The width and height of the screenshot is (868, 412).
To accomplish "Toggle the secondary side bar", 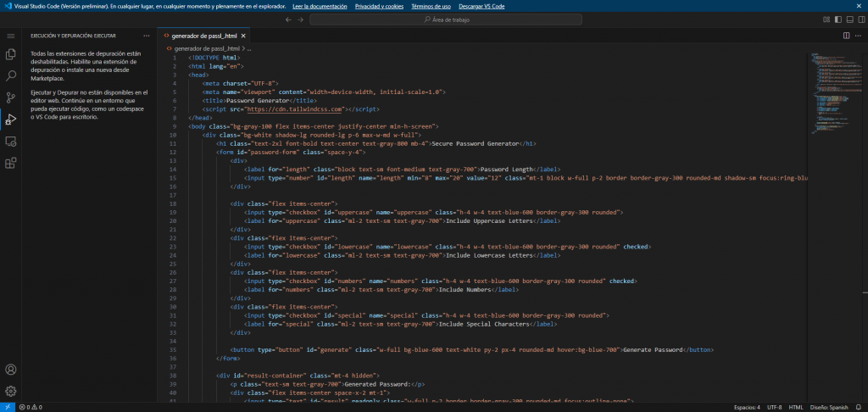I will click(861, 19).
